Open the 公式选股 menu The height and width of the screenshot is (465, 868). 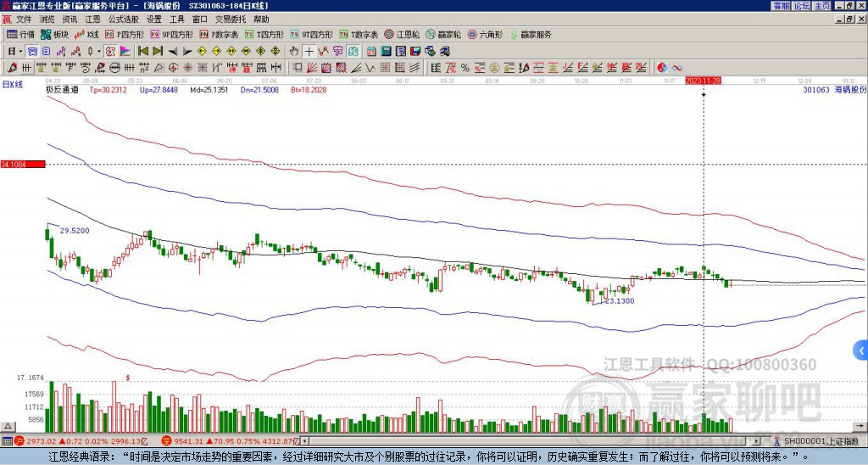click(124, 20)
